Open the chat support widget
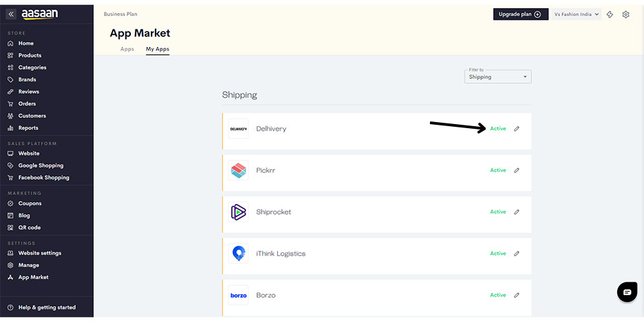This screenshot has width=644, height=322. tap(627, 292)
